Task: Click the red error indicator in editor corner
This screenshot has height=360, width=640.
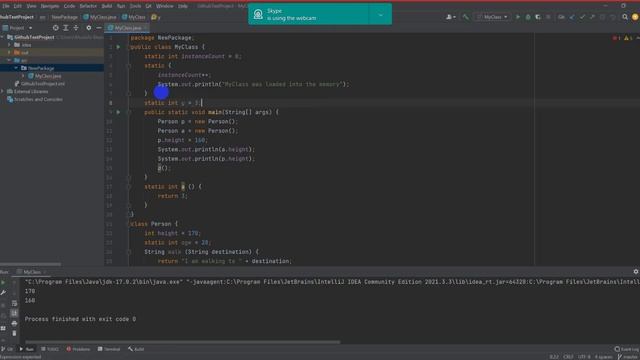Action: tap(616, 38)
